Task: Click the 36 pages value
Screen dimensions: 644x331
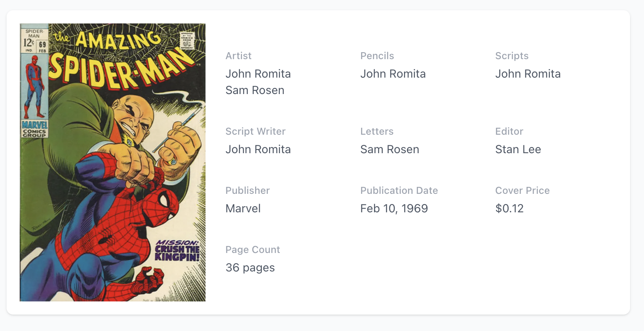Action: tap(250, 268)
